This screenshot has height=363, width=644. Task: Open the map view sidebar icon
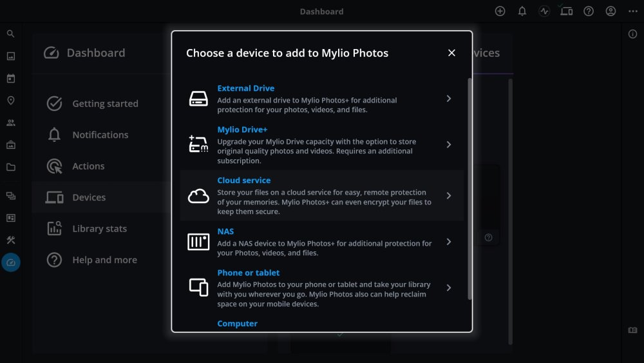11,101
